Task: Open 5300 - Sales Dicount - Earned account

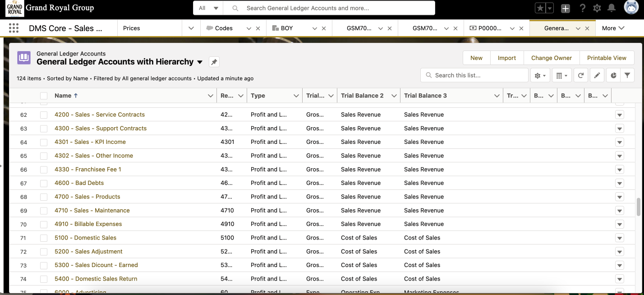Action: [96, 265]
